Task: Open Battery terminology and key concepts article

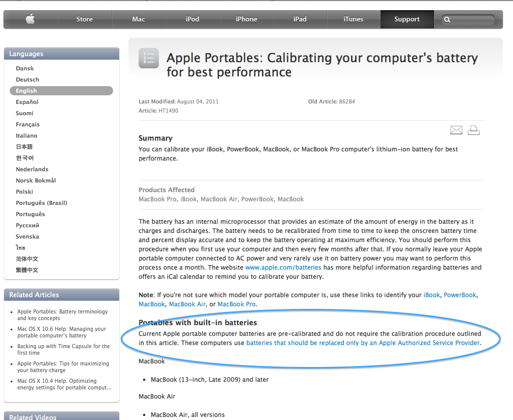Action: pyautogui.click(x=63, y=314)
